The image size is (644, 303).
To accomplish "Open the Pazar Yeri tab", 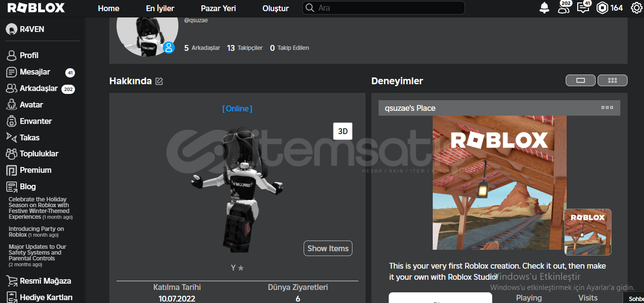I will pos(218,8).
